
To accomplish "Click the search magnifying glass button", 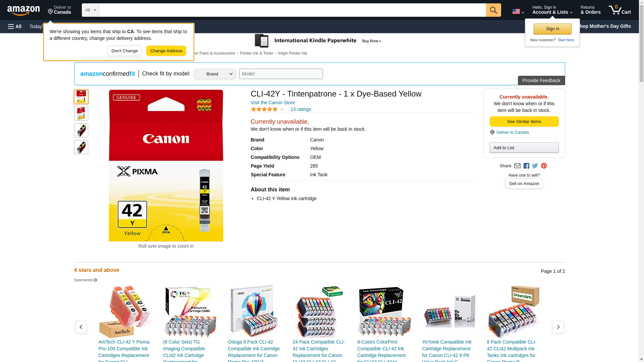I will 493,10.
